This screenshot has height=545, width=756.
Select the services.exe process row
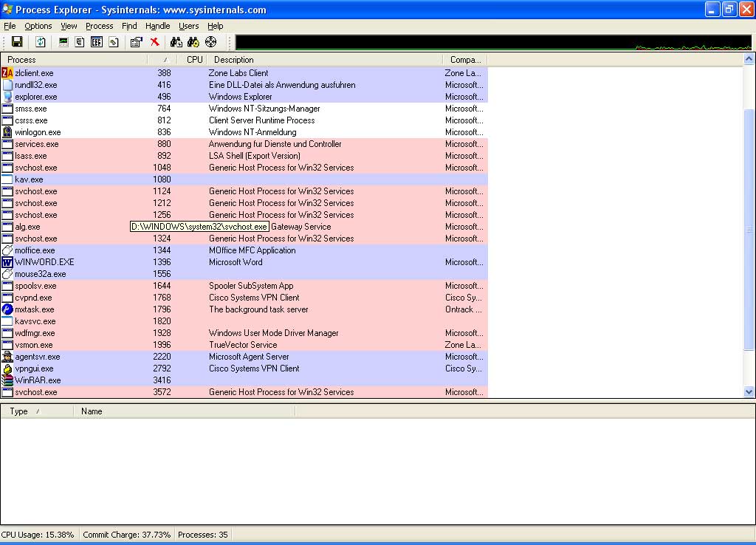coord(244,144)
